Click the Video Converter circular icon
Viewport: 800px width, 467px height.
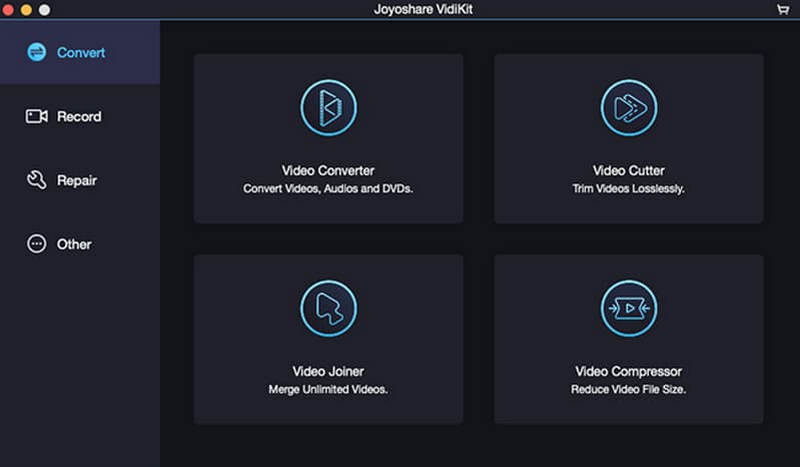coord(328,107)
